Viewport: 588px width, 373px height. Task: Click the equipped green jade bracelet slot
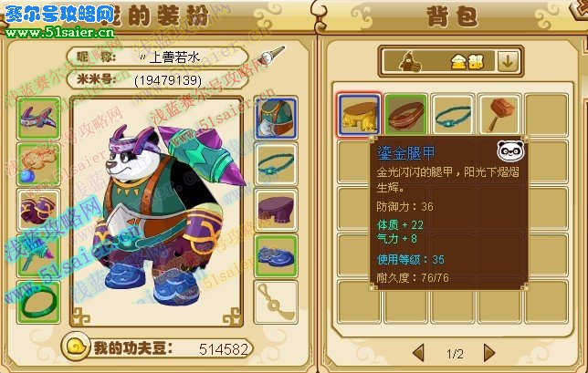38,302
